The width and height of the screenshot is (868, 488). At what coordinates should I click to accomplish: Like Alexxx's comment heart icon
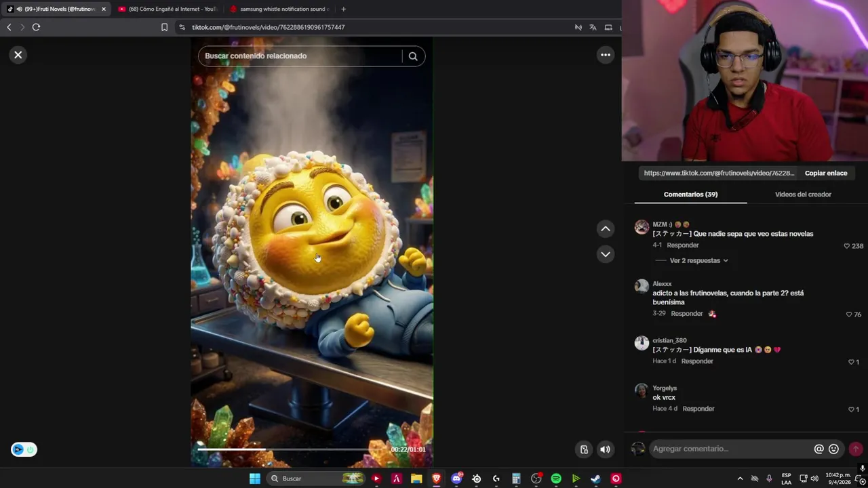point(848,314)
